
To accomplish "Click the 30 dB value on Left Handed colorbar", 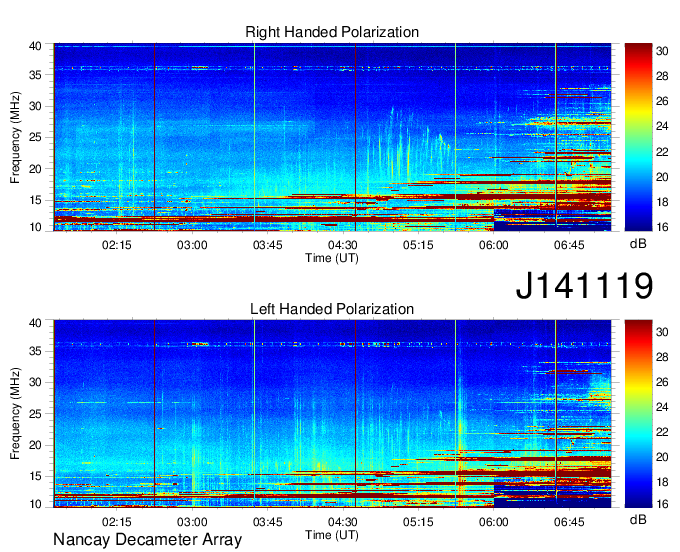I will [662, 332].
